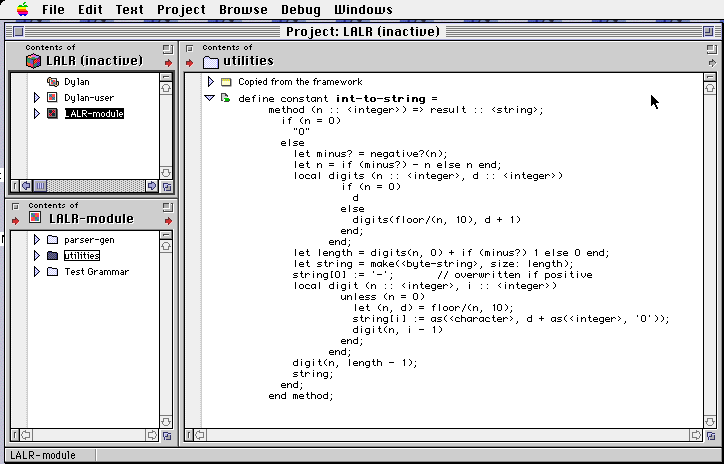Click pane icon left of utilities 'Contents of'

click(189, 48)
